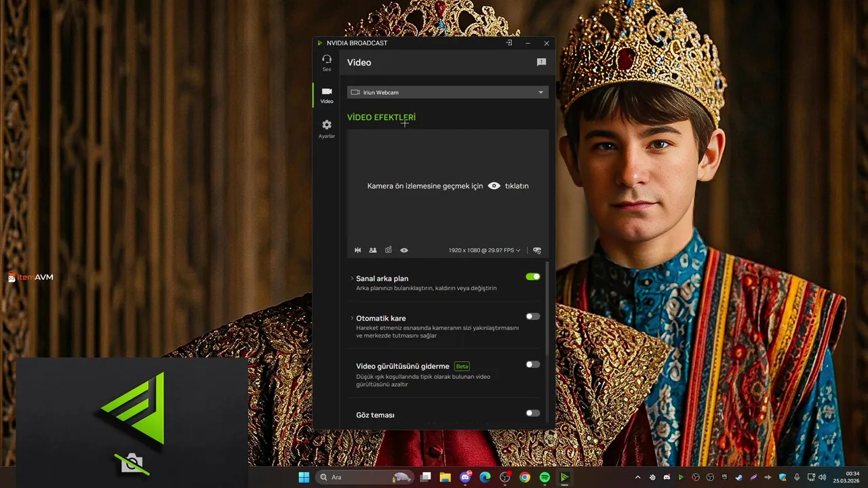Screen dimensions: 868x488
Task: Click the feedback speech-bubble icon
Action: [x=541, y=62]
